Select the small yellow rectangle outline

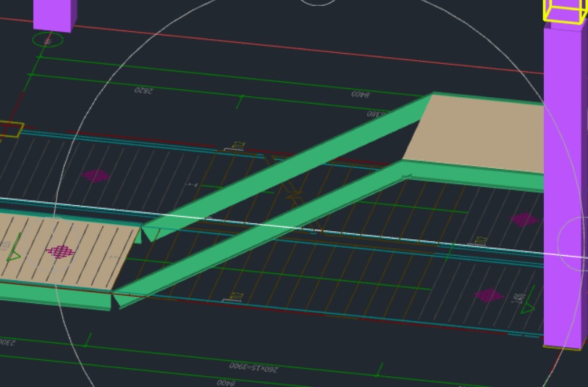click(x=10, y=129)
